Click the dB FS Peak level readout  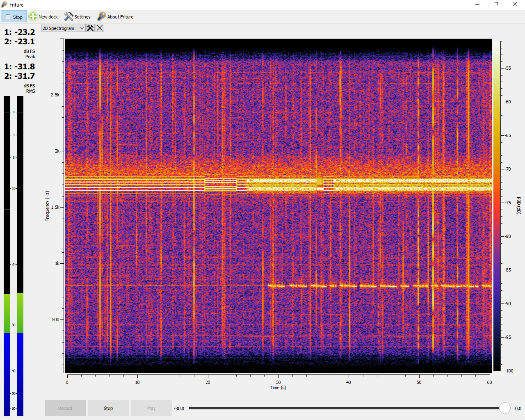[x=20, y=37]
